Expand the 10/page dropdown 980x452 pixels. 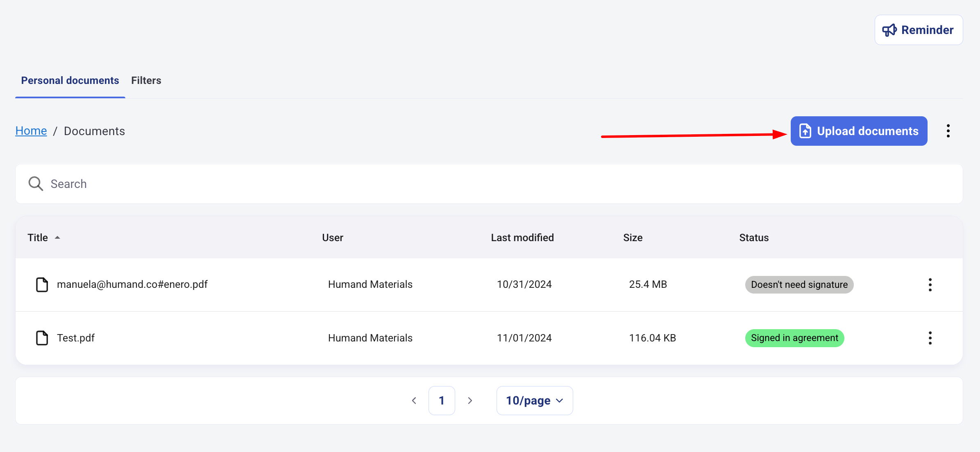[534, 400]
